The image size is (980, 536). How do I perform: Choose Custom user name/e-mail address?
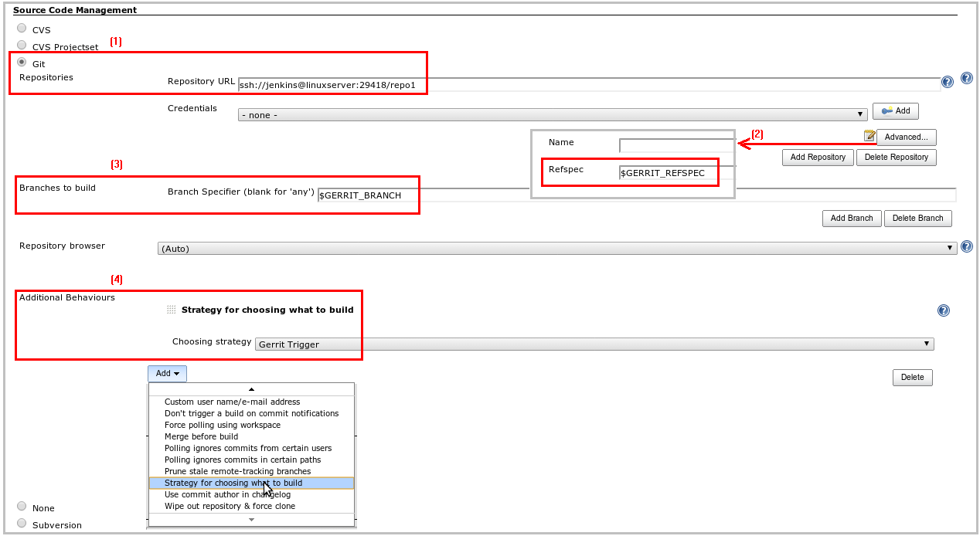[x=251, y=402]
